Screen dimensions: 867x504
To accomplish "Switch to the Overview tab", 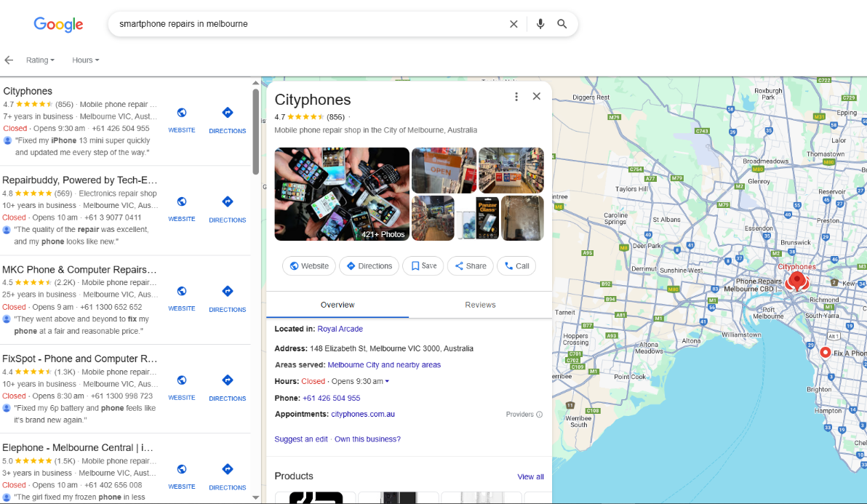I will coord(337,305).
